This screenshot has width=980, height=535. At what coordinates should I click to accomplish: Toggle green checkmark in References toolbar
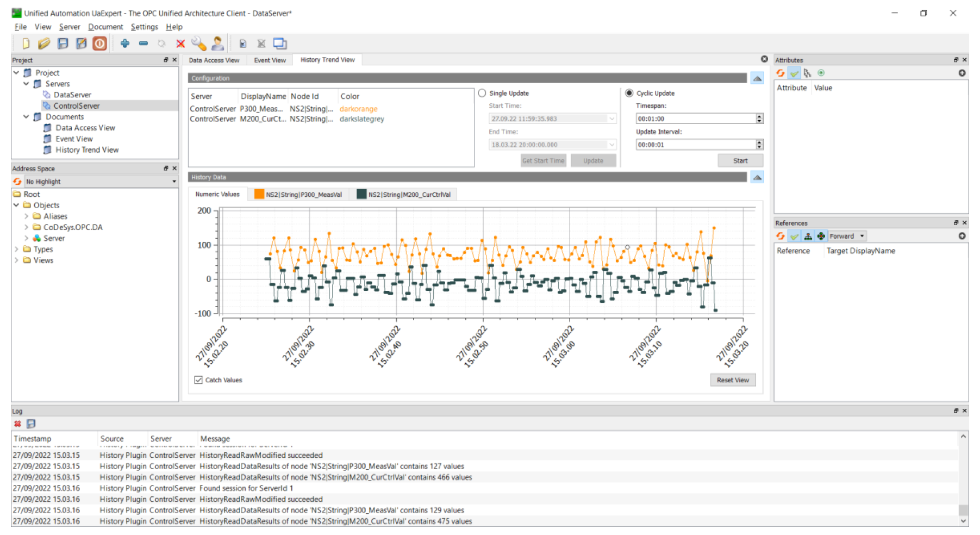(794, 236)
